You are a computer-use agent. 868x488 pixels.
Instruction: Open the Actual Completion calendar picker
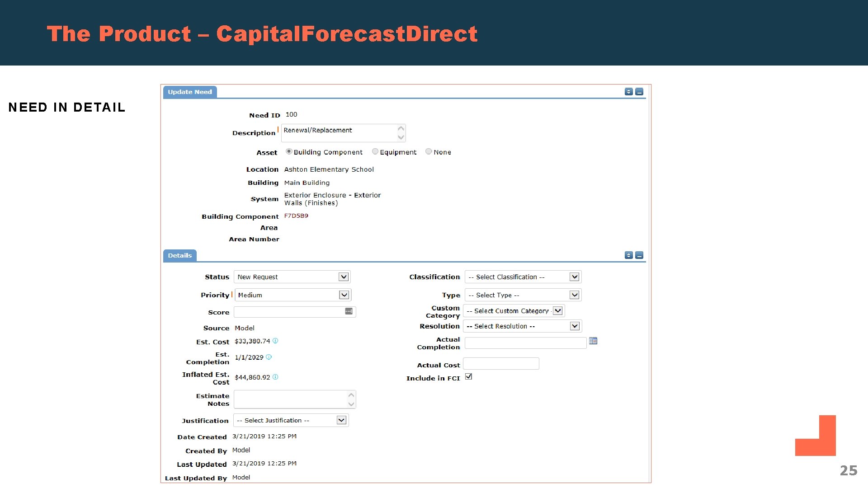[593, 341]
